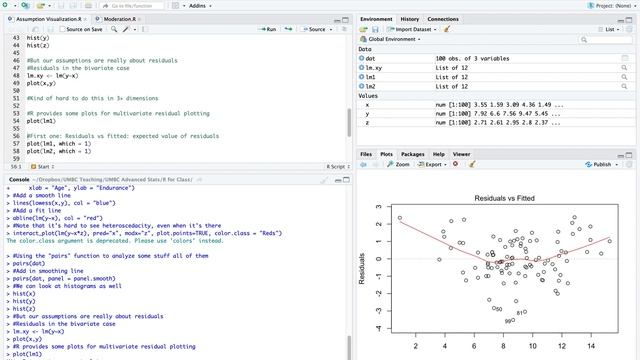Click the workspace panes layout icon
This screenshot has height=360, width=640.
tap(175, 6)
